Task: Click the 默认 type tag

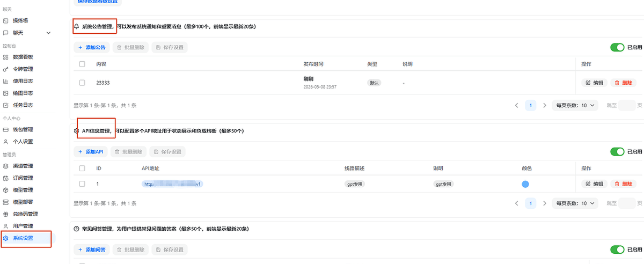Action: point(374,83)
